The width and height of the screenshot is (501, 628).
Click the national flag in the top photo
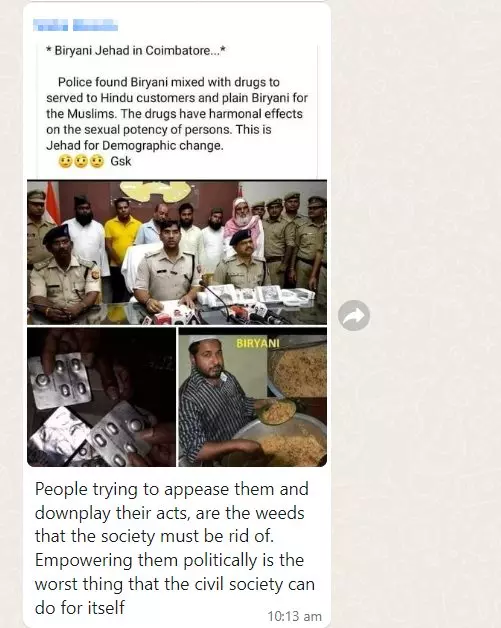(x=51, y=202)
